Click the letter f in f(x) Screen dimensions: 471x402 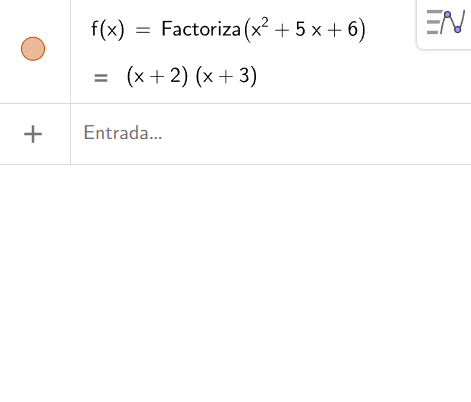94,29
